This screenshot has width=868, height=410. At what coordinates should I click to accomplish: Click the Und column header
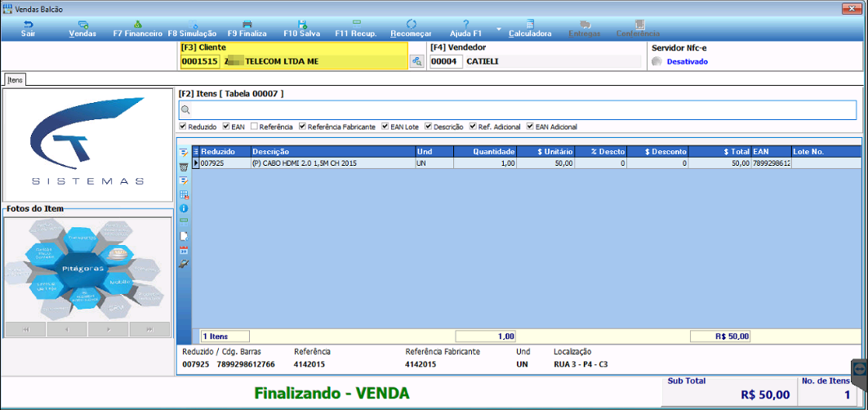[434, 151]
